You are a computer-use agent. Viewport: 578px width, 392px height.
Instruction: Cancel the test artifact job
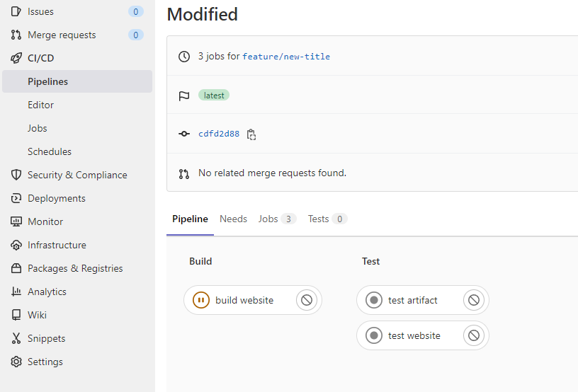pyautogui.click(x=473, y=300)
